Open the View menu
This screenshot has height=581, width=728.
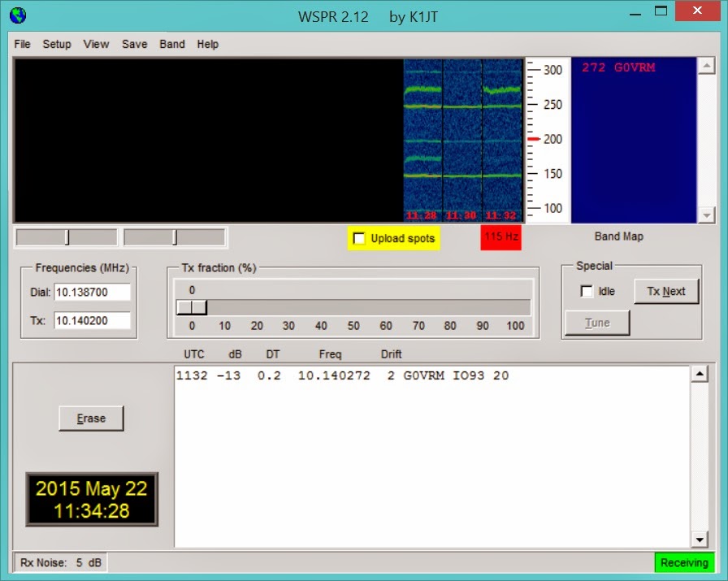click(96, 44)
